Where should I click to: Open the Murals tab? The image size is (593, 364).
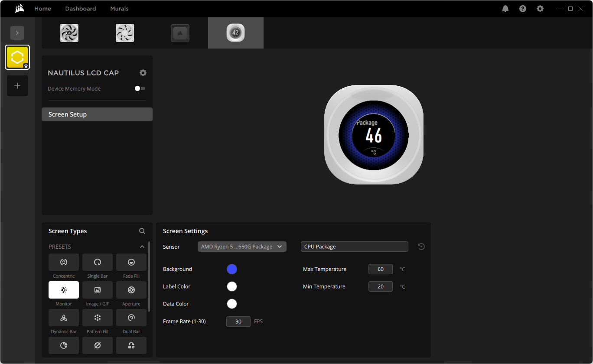point(119,9)
